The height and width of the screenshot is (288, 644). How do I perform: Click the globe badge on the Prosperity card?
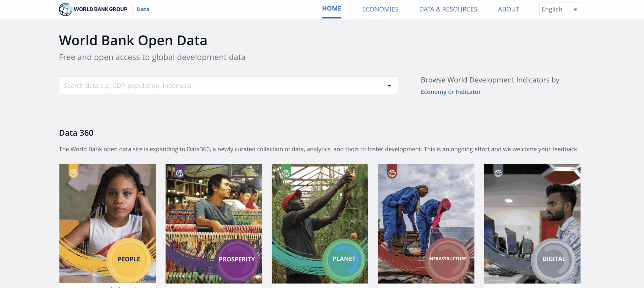coord(180,173)
